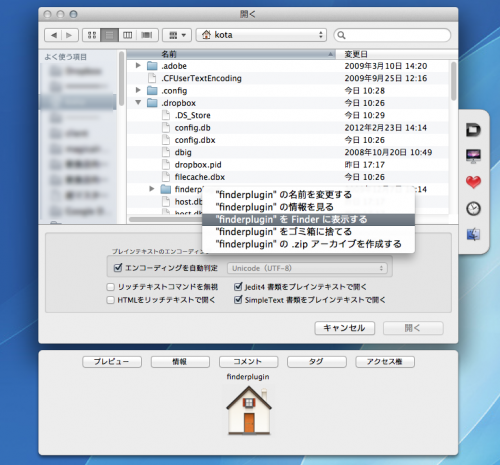500x465 pixels.
Task: Select Cover Flow view button
Action: pyautogui.click(x=147, y=35)
